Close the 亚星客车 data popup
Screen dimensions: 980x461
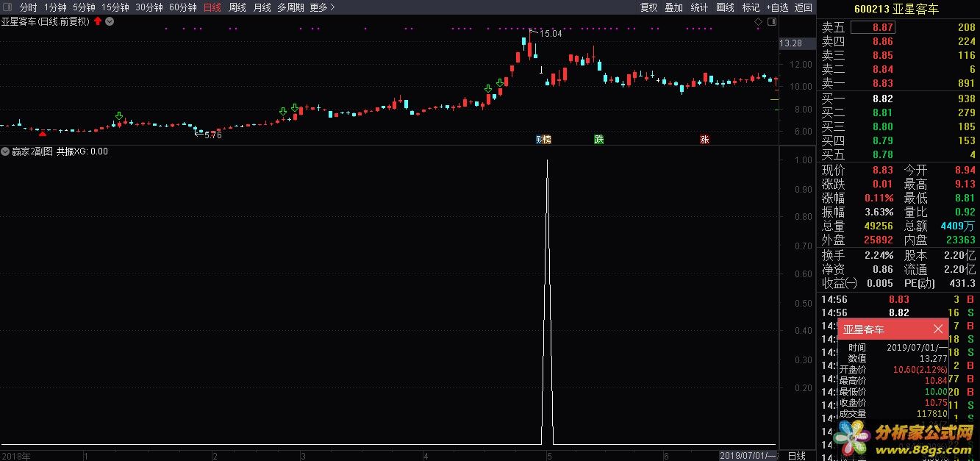tap(938, 329)
